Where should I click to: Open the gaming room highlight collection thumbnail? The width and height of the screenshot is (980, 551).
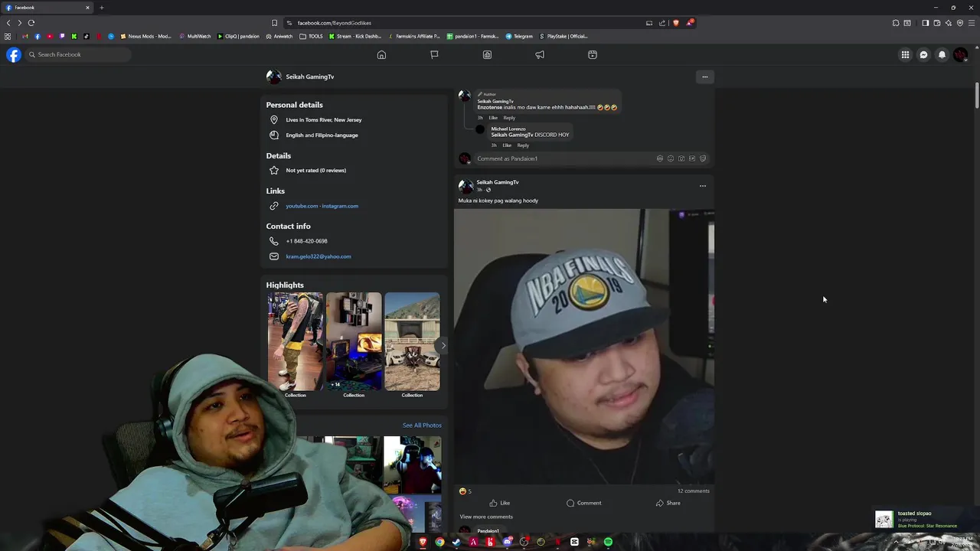(x=354, y=341)
